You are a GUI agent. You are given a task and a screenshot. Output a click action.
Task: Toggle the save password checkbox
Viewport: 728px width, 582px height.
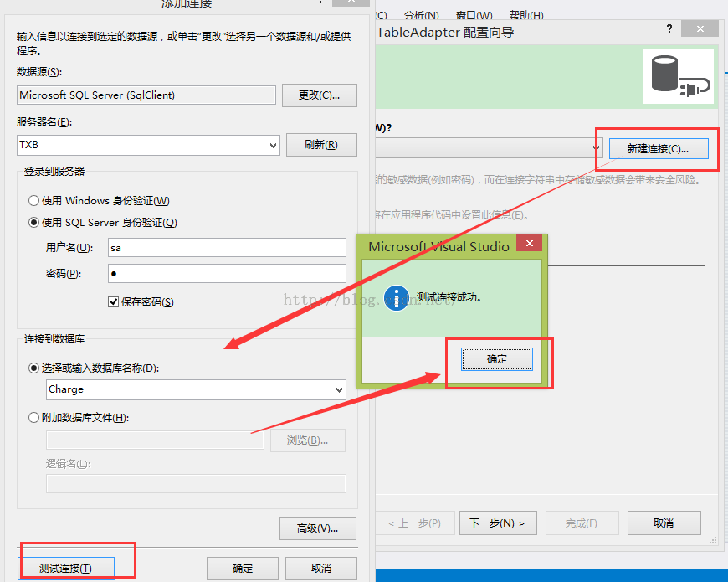coord(113,302)
